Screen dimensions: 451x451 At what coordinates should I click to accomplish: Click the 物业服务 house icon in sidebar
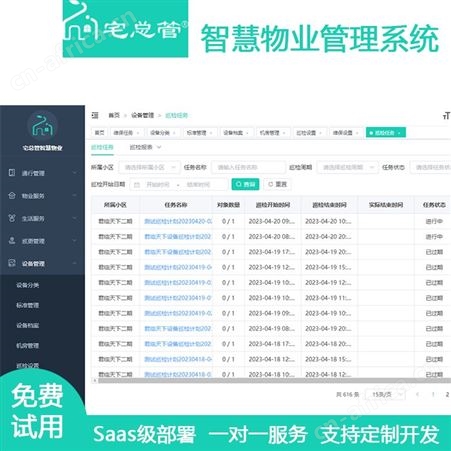pos(12,195)
